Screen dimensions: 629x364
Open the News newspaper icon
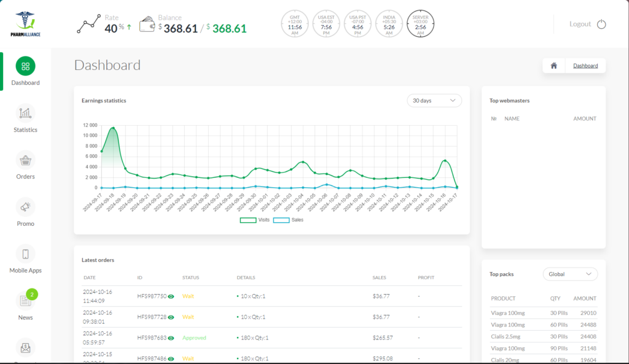25,301
